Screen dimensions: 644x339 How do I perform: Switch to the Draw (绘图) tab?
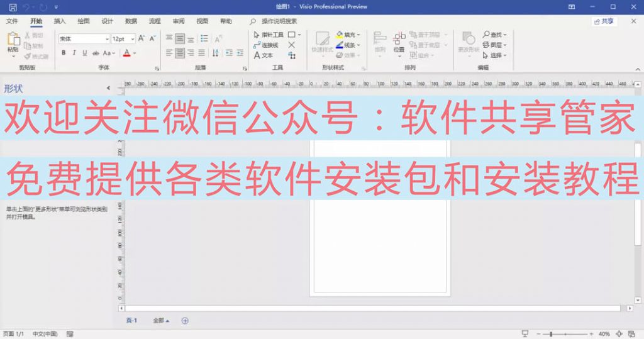tap(84, 21)
